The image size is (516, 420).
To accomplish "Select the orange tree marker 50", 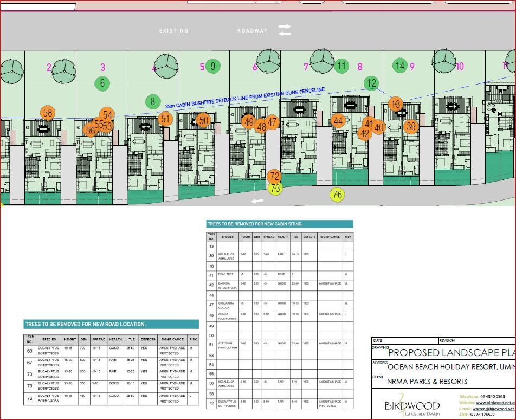I will point(203,120).
